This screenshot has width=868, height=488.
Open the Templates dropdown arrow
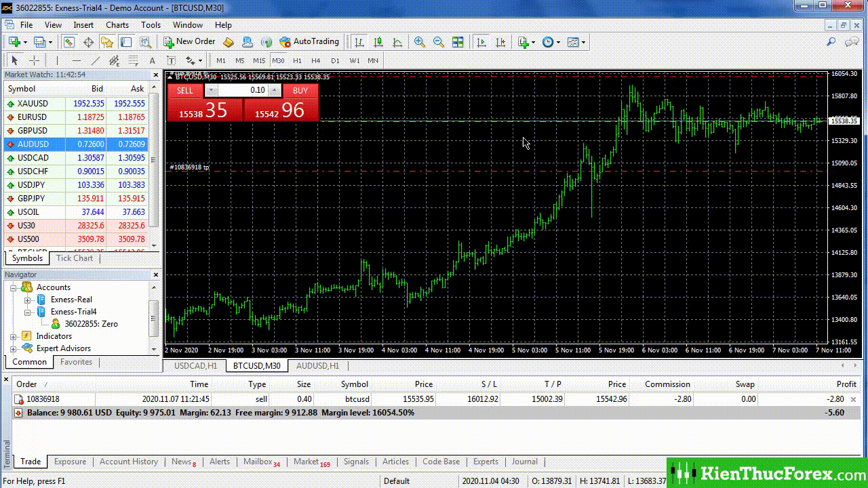[x=583, y=42]
